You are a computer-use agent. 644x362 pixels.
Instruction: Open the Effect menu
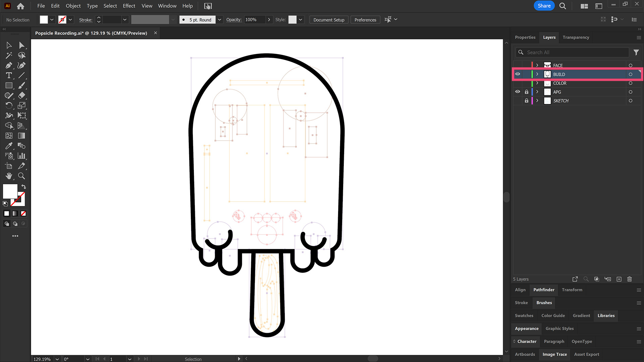point(129,6)
